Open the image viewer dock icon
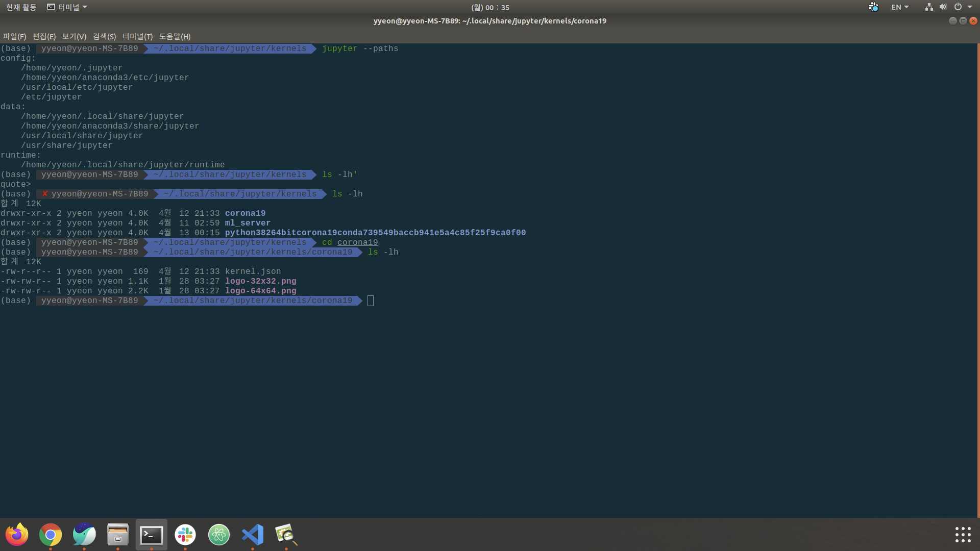Image resolution: width=980 pixels, height=551 pixels. pyautogui.click(x=286, y=535)
